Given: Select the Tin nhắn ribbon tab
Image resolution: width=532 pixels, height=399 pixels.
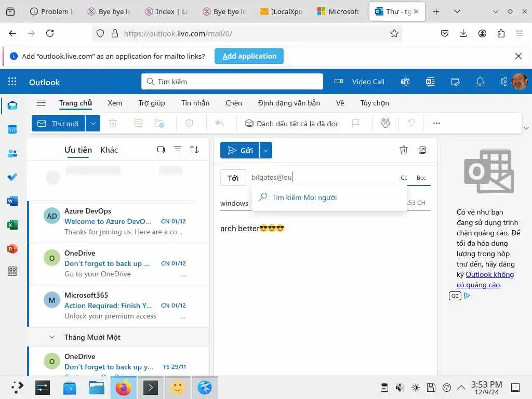Looking at the screenshot, I should (195, 103).
